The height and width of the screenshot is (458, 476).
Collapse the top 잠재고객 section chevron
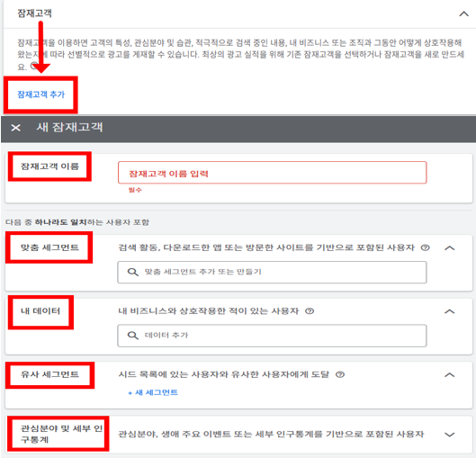tap(463, 14)
